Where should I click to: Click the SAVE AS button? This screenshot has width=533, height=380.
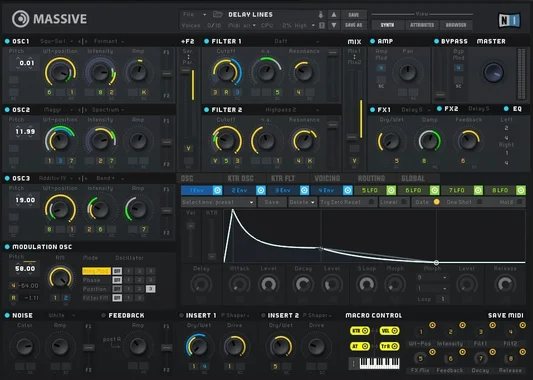tap(354, 25)
